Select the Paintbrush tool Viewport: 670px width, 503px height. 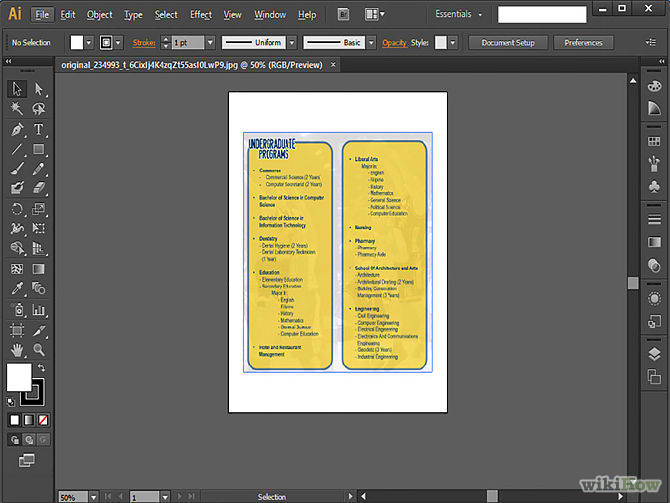click(17, 168)
